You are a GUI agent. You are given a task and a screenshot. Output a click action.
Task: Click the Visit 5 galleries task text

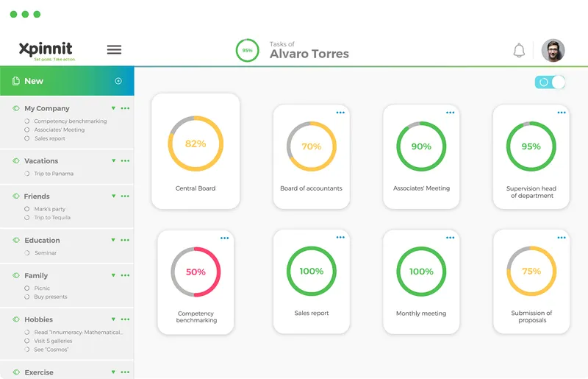[53, 341]
